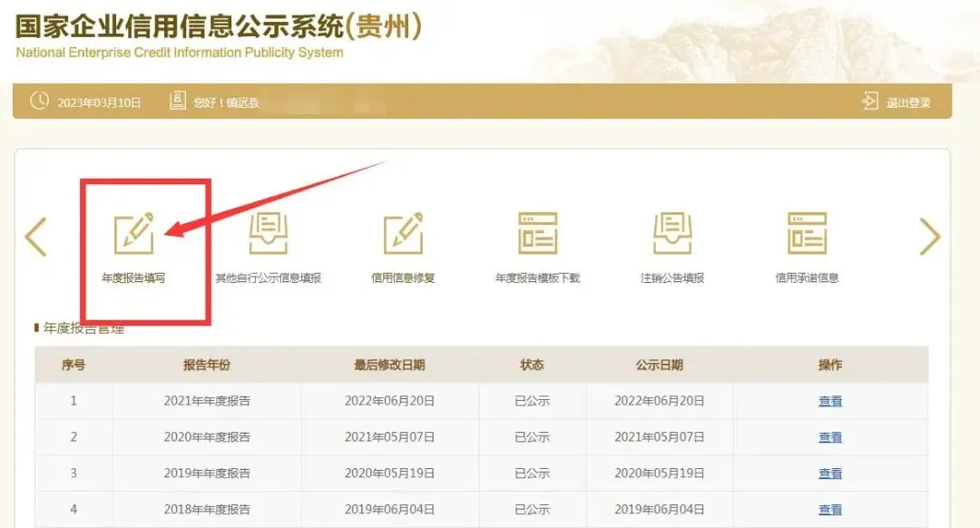Click the 信用信息修复 pencil icon
This screenshot has height=528, width=980.
(403, 234)
